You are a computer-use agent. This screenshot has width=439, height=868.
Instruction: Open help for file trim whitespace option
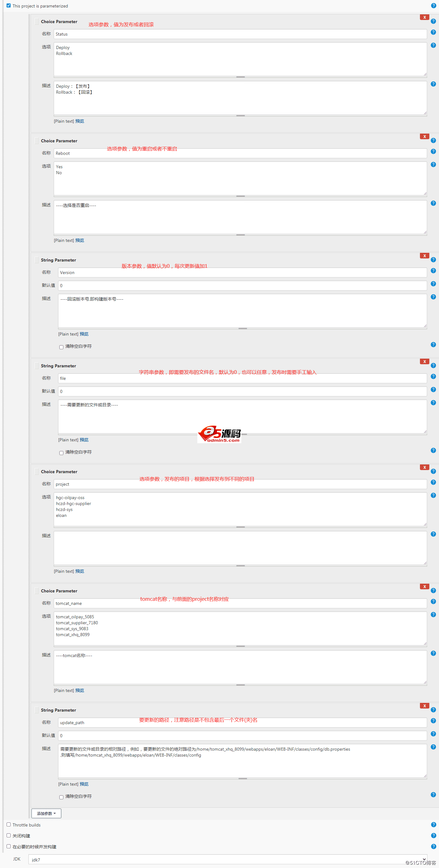tap(433, 450)
